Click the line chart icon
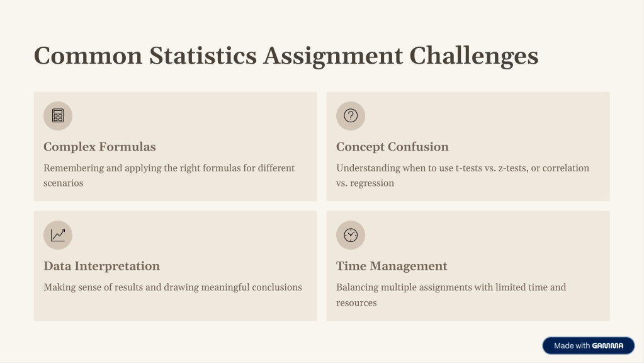The width and height of the screenshot is (644, 363). pyautogui.click(x=58, y=235)
